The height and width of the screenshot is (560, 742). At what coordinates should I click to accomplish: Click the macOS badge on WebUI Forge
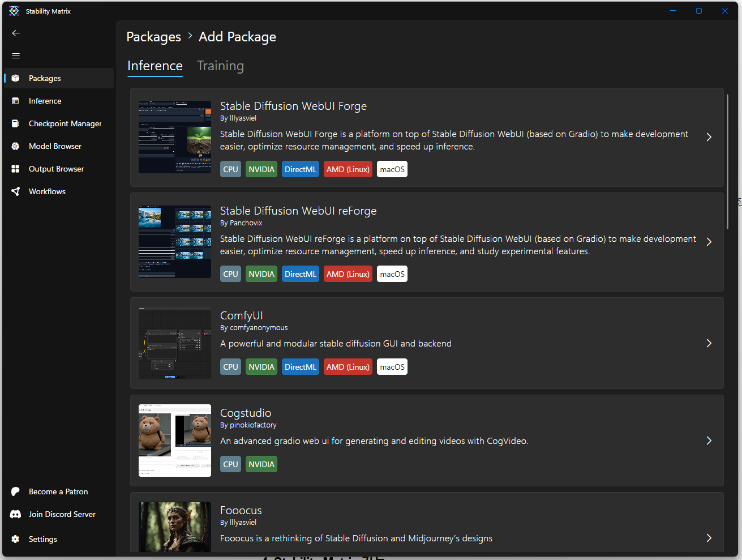[x=392, y=169]
